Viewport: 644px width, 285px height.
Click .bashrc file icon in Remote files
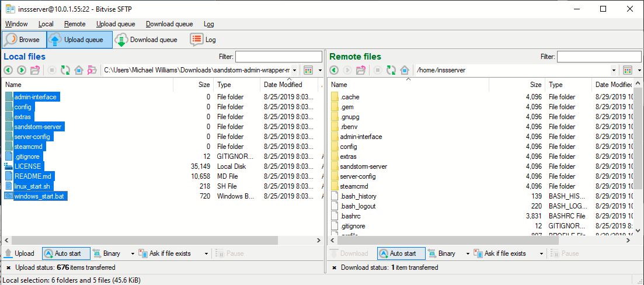(335, 216)
